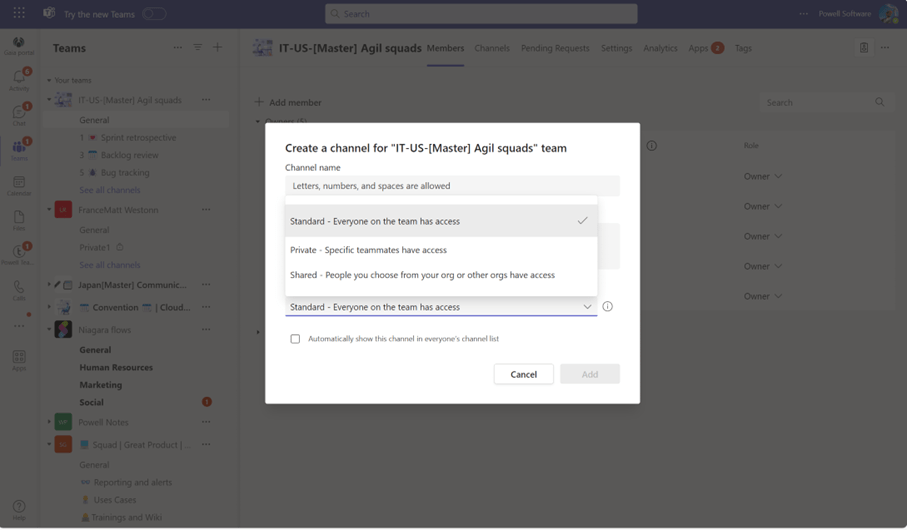The image size is (907, 530).
Task: Click the member search magnifier icon
Action: [x=879, y=102]
